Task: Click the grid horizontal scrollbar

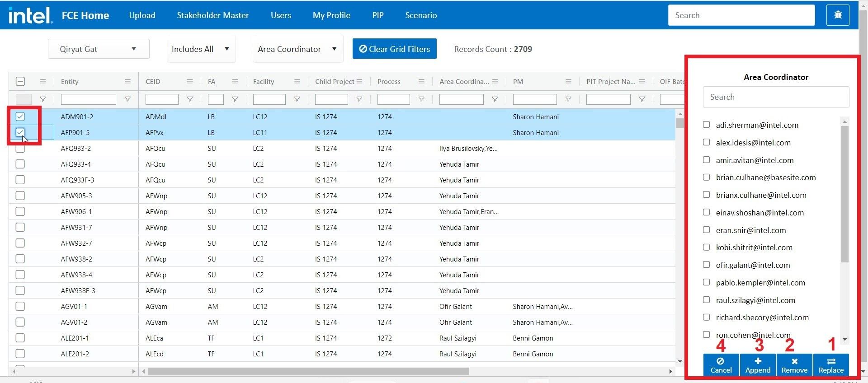Action: click(308, 371)
